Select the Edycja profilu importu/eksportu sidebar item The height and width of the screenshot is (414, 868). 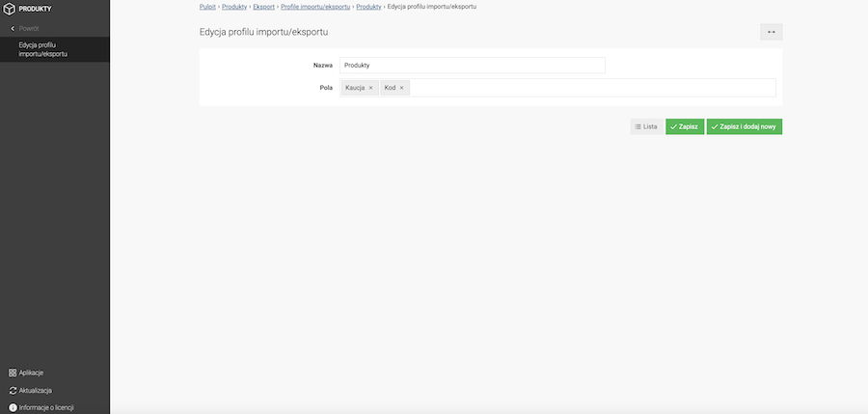coord(44,49)
